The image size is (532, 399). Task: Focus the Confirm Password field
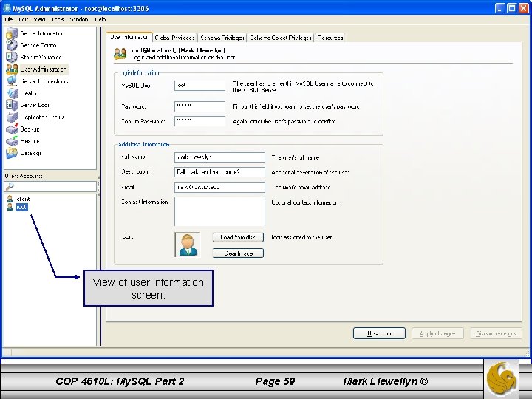pos(199,121)
